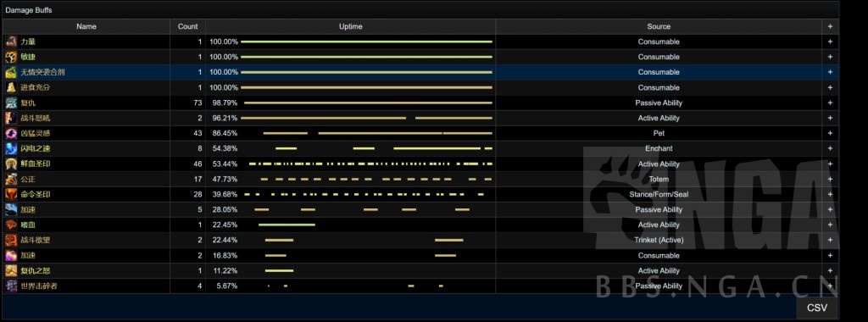Expand the 复仇之怒 row plus sign
This screenshot has width=868, height=322.
(830, 270)
